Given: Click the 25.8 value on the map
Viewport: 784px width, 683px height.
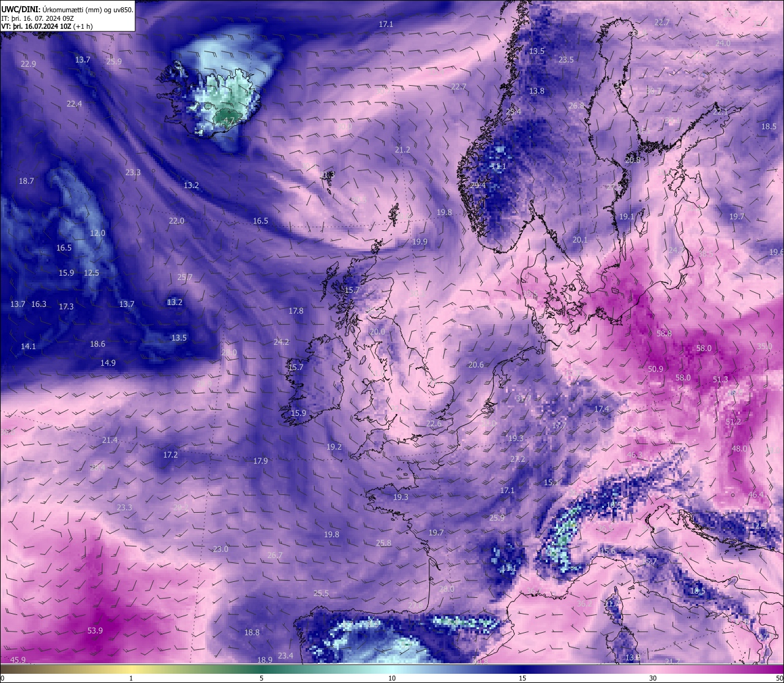Looking at the screenshot, I should pyautogui.click(x=383, y=543).
